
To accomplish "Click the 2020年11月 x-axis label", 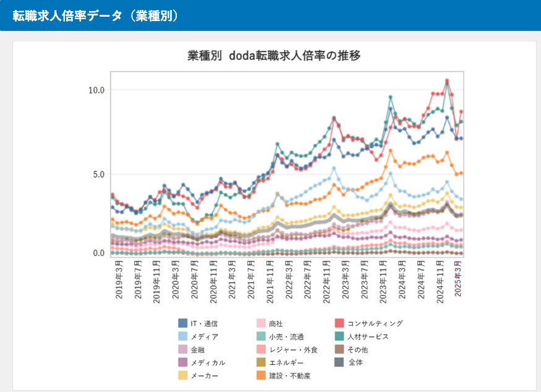I will tap(213, 282).
